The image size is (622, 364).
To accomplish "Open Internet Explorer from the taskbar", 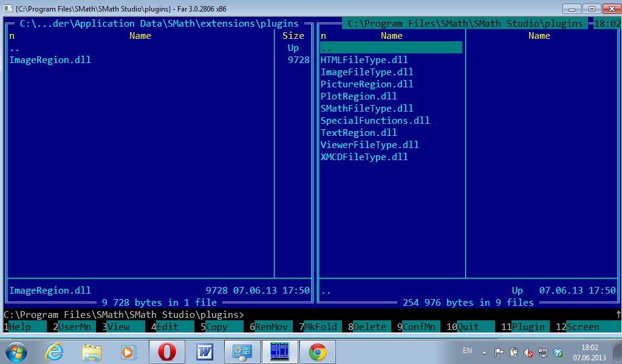I will click(54, 351).
